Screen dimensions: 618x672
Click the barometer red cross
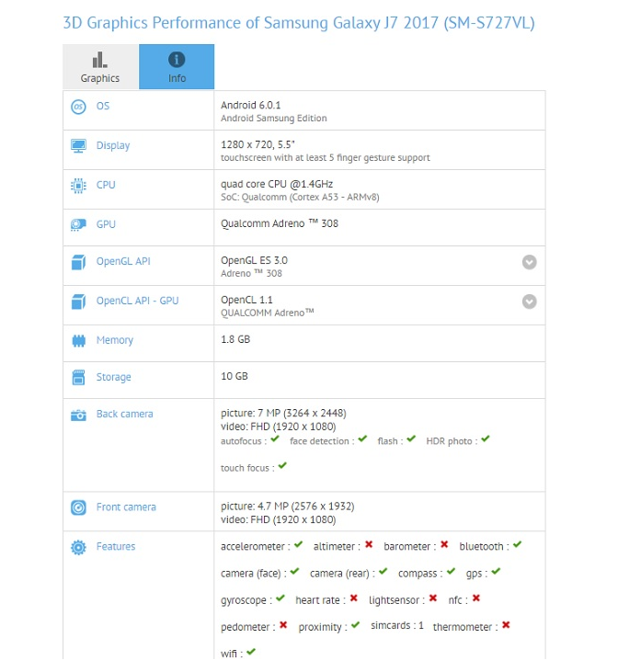pyautogui.click(x=444, y=544)
